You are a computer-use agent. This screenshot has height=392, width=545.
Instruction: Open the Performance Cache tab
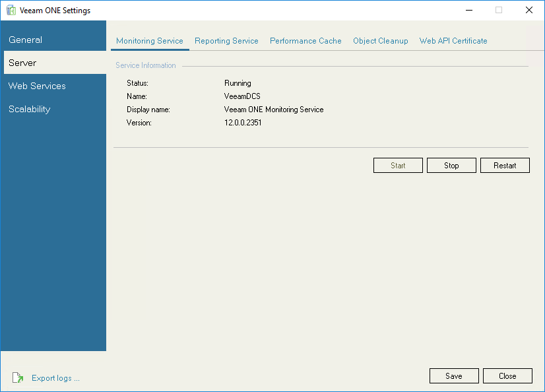[x=305, y=40]
